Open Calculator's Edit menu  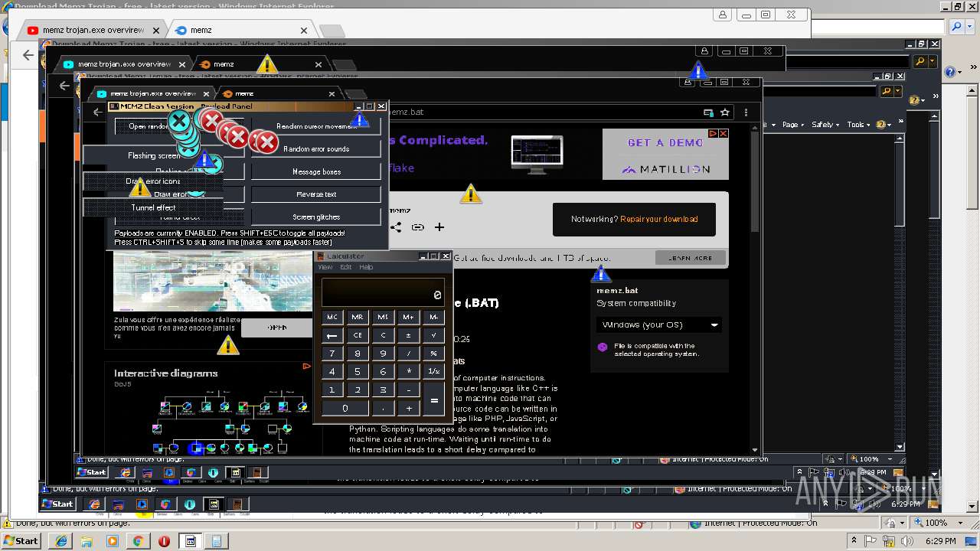coord(346,267)
